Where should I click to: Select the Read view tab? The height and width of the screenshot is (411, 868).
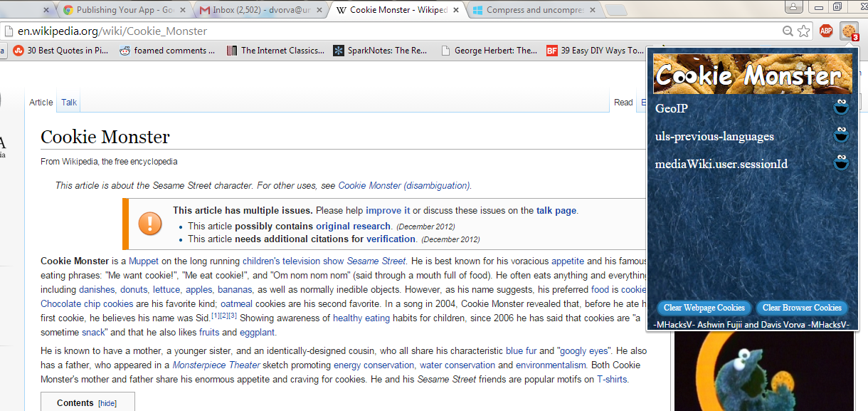tap(623, 103)
